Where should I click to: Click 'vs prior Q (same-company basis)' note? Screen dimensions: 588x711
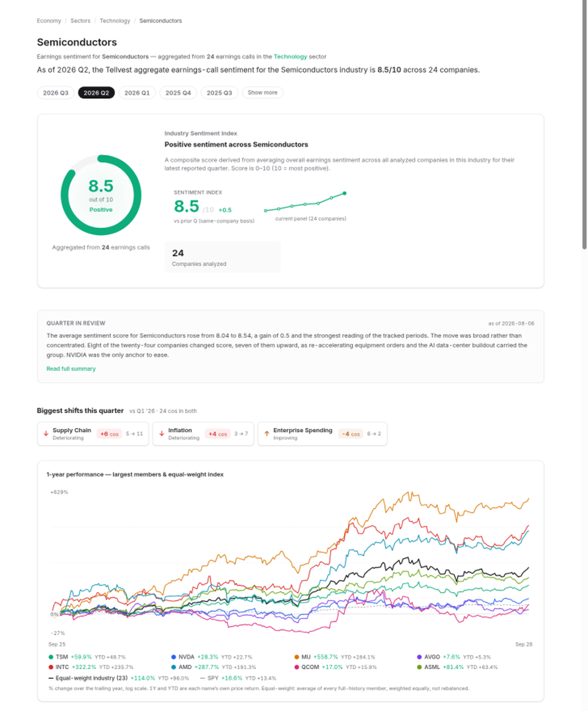point(214,221)
